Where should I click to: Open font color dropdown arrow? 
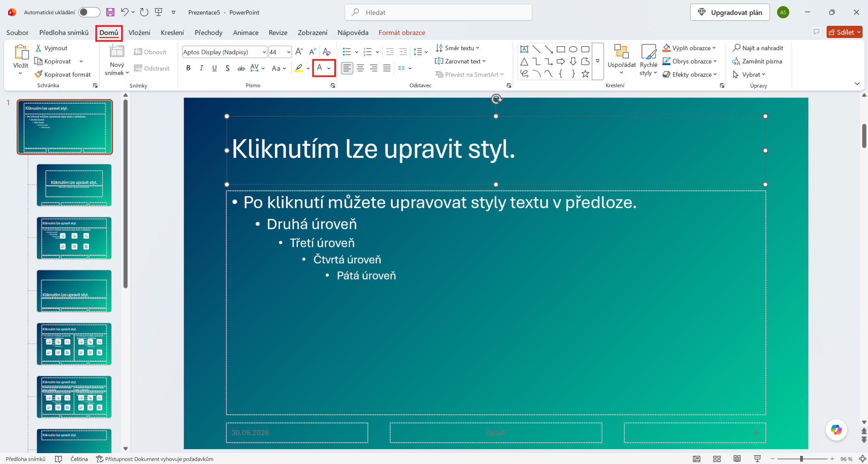(x=329, y=68)
